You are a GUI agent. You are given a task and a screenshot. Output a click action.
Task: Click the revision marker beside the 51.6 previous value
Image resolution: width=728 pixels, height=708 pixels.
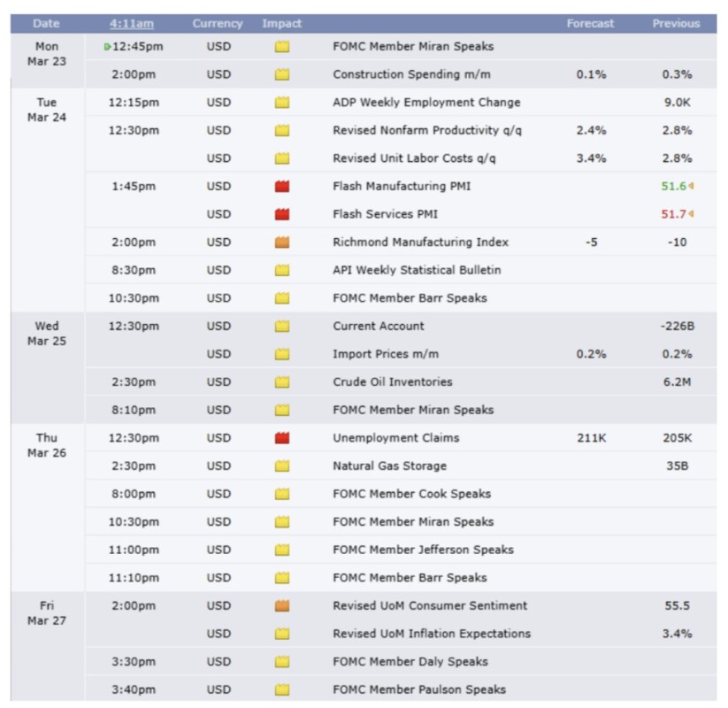coord(690,187)
